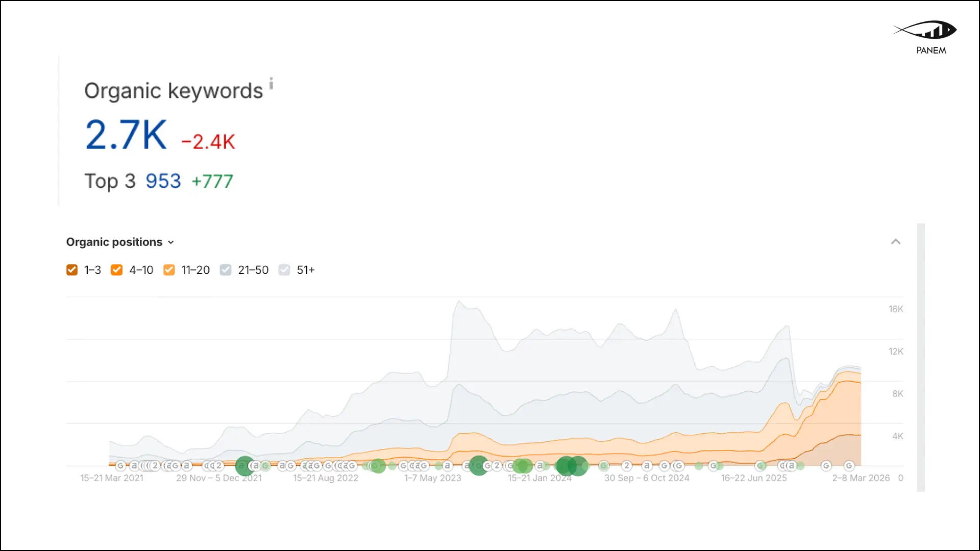Screen dimensions: 980x551
Task: Disable the 11–20 positions series
Action: [x=169, y=270]
